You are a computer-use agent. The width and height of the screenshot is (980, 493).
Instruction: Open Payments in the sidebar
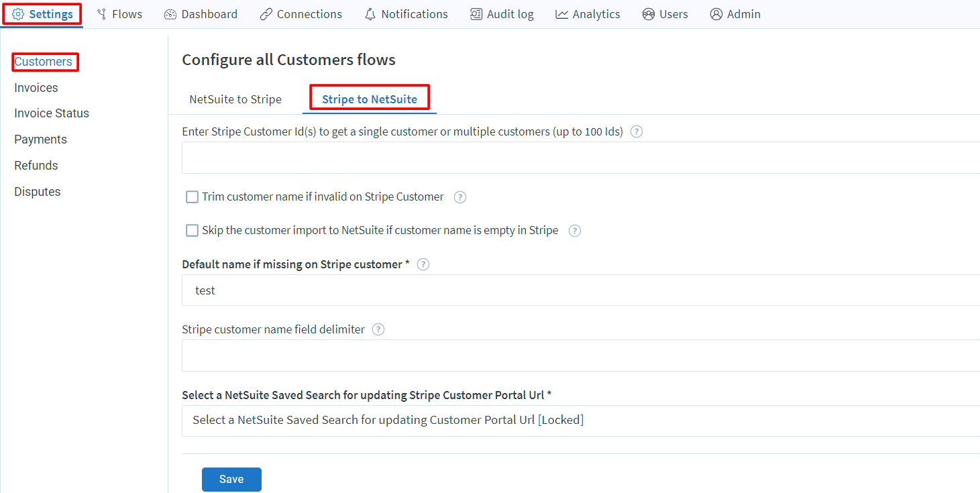(x=41, y=140)
